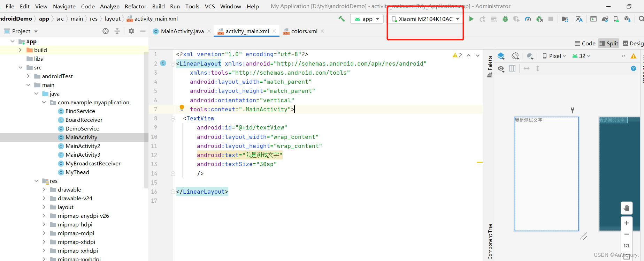The width and height of the screenshot is (644, 261).
Task: Switch editor to Split view mode
Action: pyautogui.click(x=609, y=43)
